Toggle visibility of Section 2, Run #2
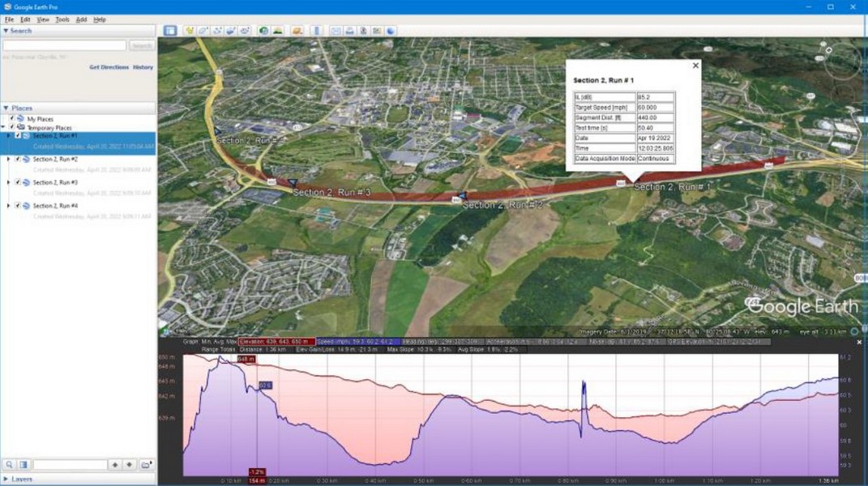 tap(18, 159)
